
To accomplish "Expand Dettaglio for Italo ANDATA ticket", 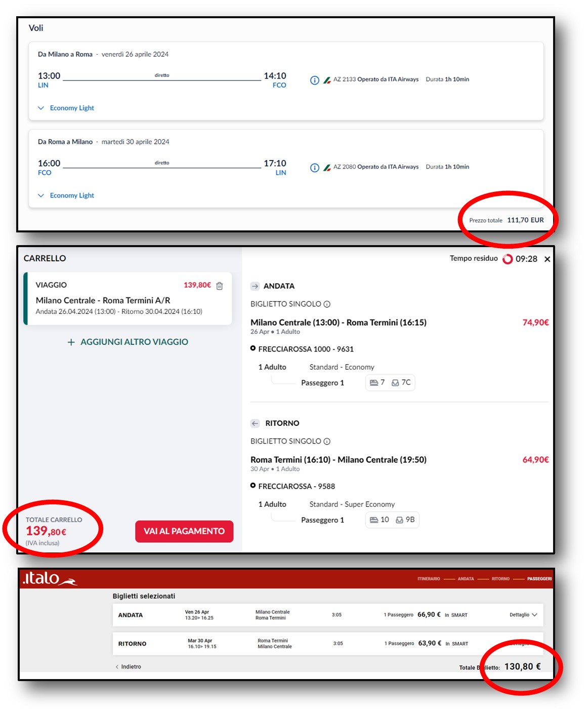I will point(523,615).
